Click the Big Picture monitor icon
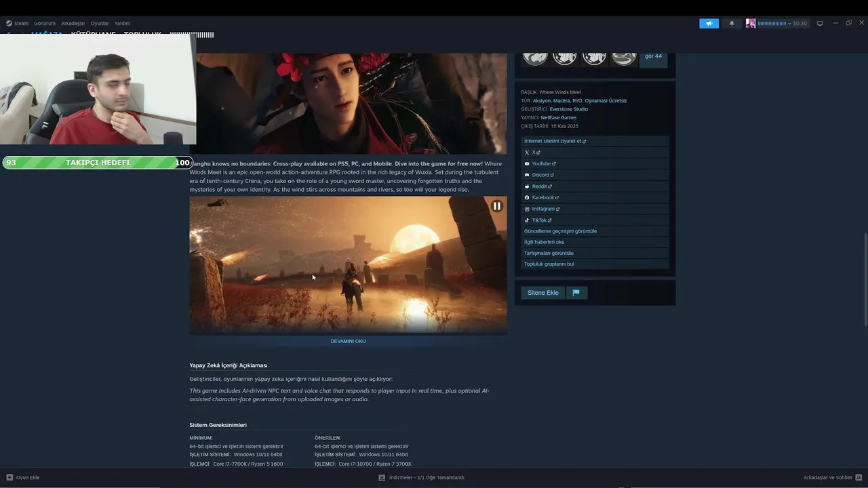868x488 pixels. click(x=820, y=23)
